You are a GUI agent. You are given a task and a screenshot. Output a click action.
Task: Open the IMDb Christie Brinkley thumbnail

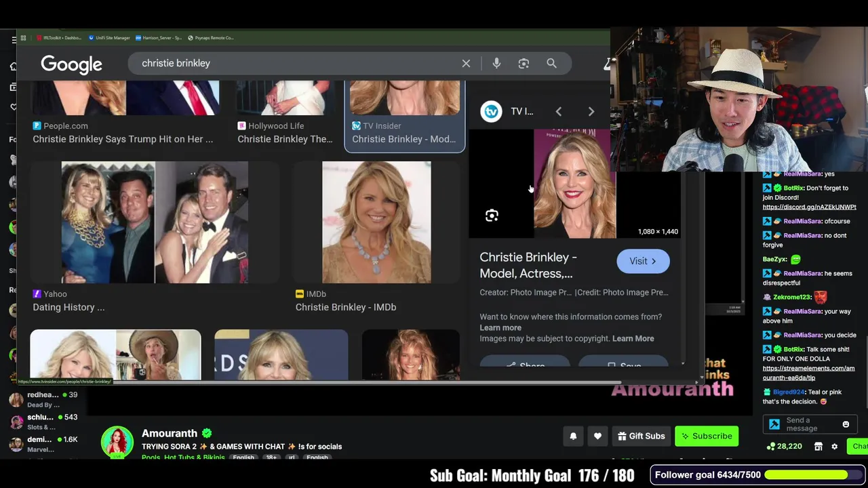click(x=376, y=222)
